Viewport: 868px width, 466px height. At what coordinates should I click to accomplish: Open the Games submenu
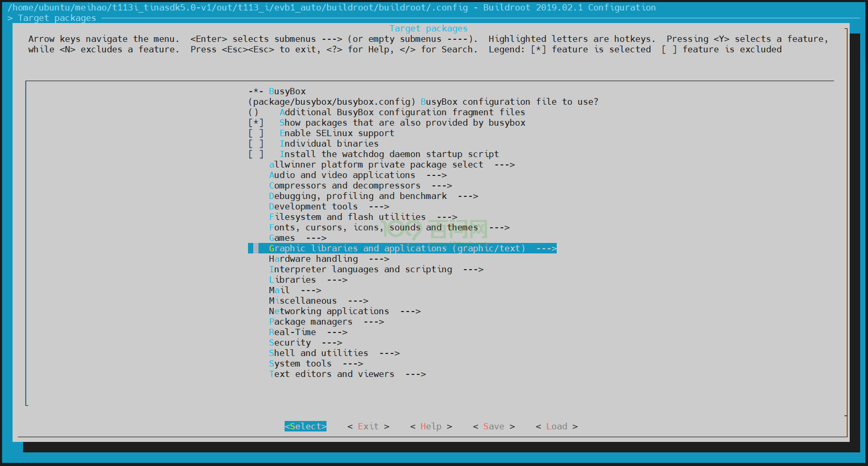pos(282,238)
